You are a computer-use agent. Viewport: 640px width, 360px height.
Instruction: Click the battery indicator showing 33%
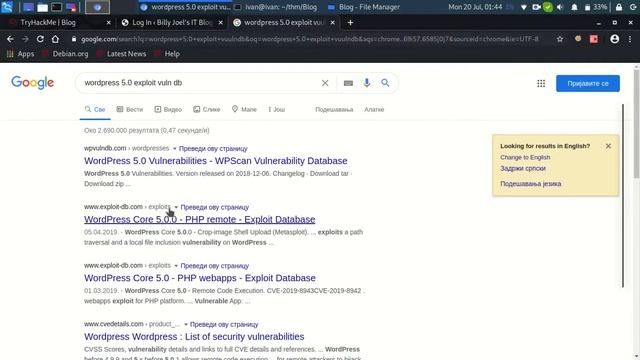click(x=596, y=7)
